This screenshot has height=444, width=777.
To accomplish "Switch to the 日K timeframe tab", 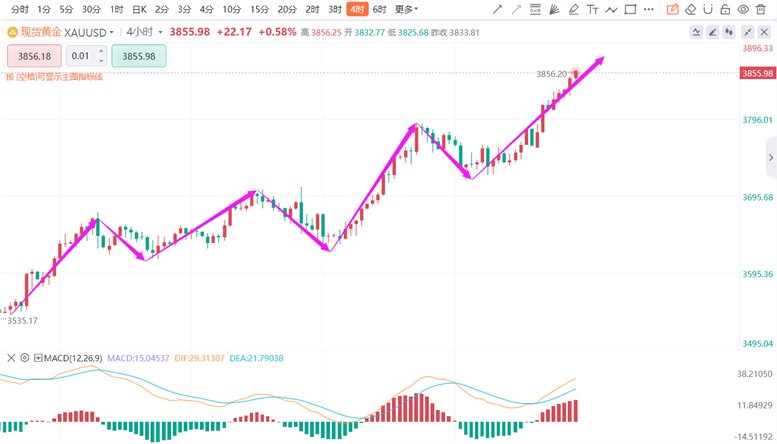I will tap(139, 9).
